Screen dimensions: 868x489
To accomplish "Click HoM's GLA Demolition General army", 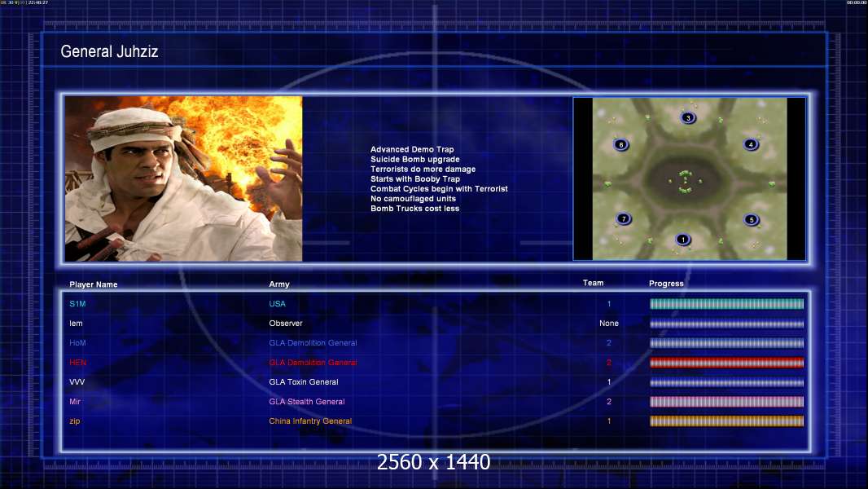I will point(313,343).
